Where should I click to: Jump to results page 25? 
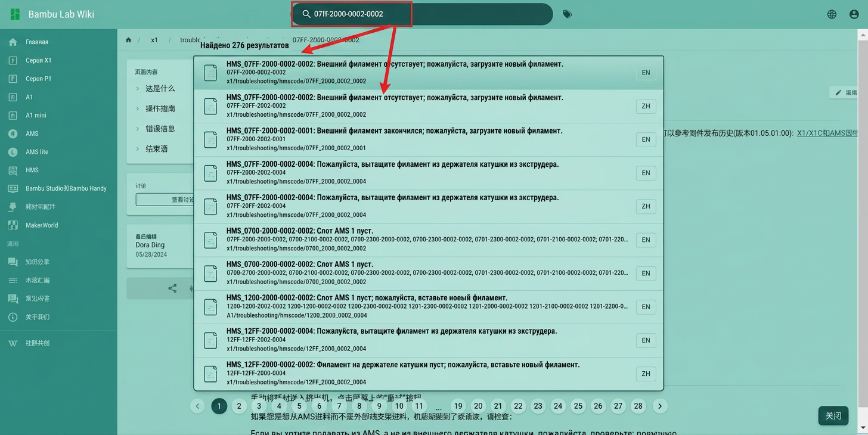coord(578,406)
